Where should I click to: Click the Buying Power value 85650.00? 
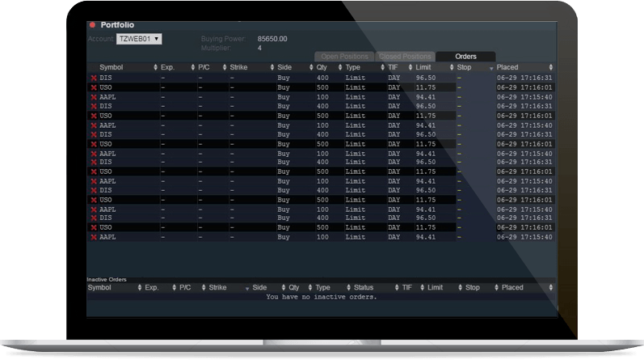272,38
